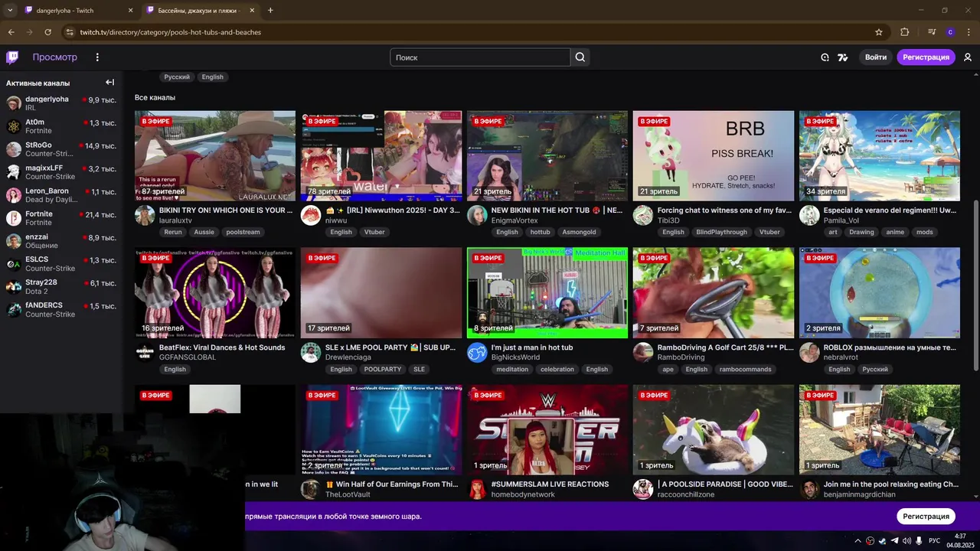Open StRoGo channel in sidebar
Viewport: 980px width, 551px height.
60,148
